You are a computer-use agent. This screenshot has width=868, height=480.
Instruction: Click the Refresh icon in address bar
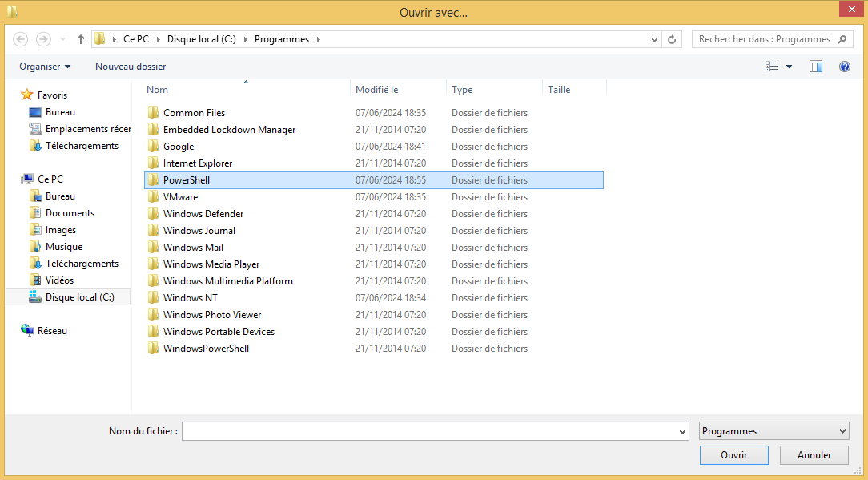[673, 39]
